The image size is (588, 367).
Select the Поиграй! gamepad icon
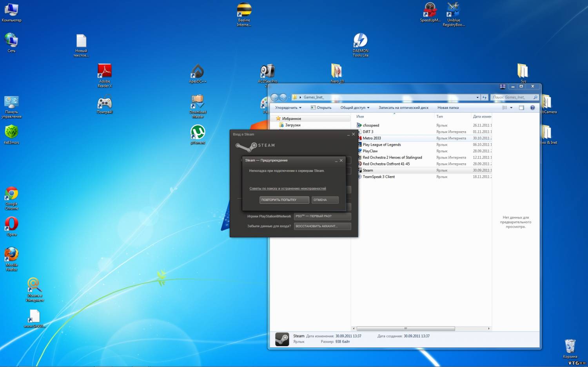[105, 105]
